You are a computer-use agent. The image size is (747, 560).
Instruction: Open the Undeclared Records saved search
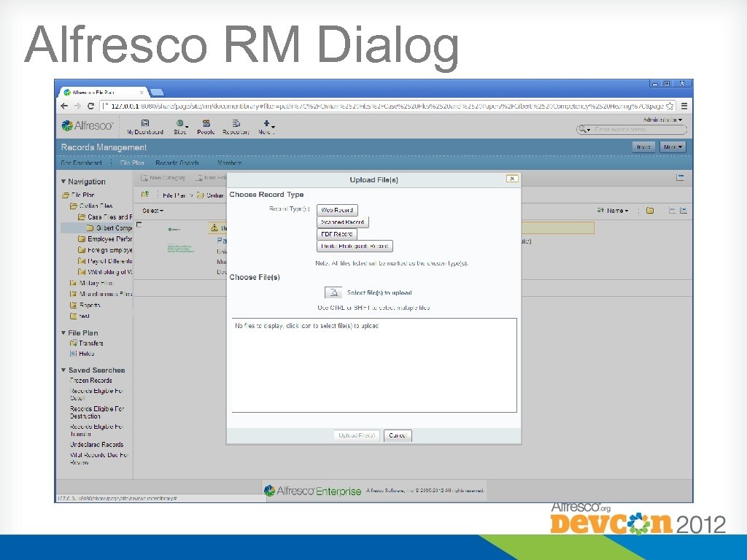coord(97,444)
